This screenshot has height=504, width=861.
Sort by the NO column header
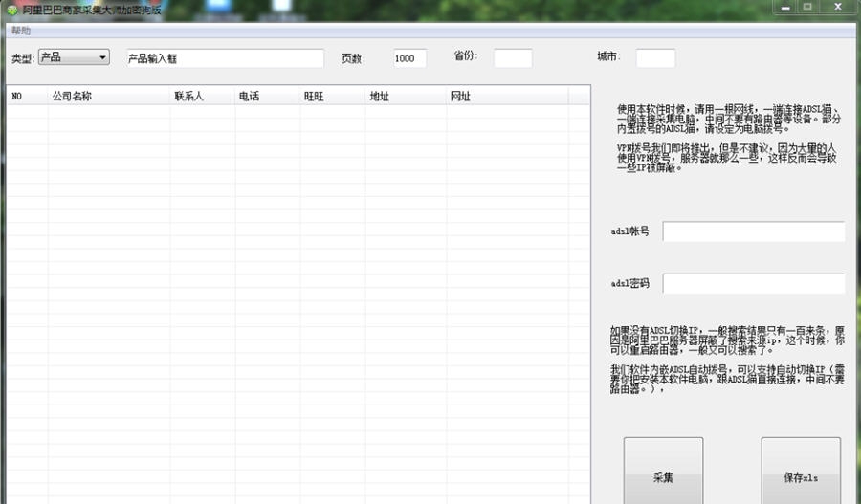28,96
